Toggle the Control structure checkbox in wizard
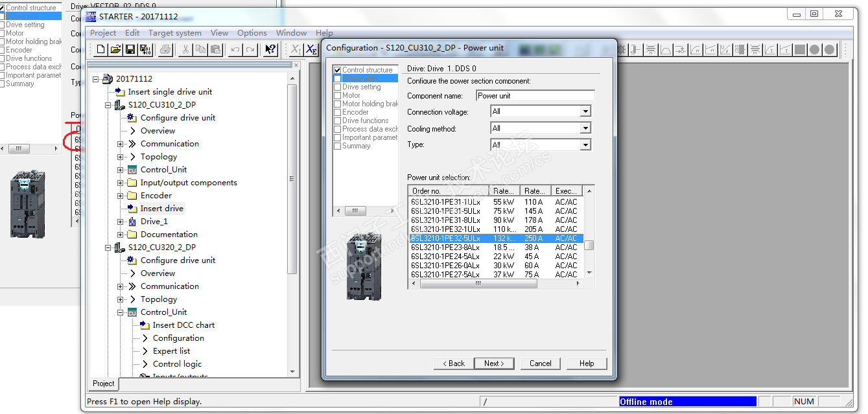 click(x=337, y=70)
